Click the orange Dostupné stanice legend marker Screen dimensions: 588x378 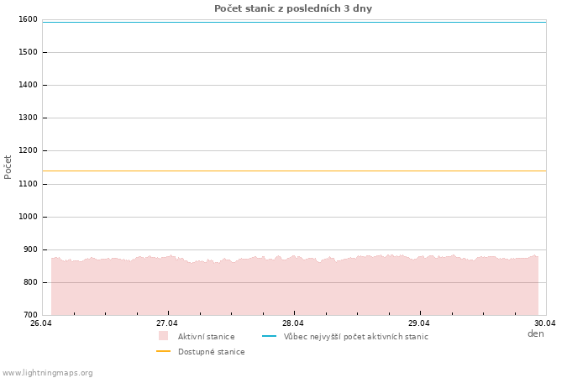(163, 351)
